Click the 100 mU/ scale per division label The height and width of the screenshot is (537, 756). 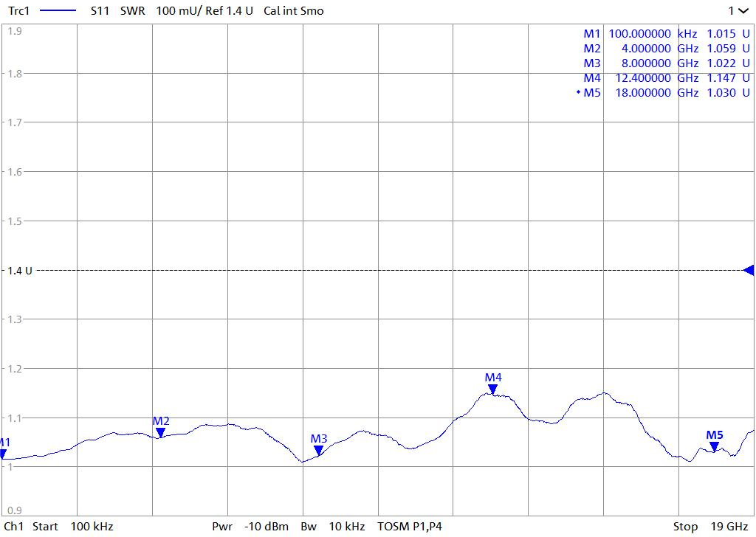178,11
